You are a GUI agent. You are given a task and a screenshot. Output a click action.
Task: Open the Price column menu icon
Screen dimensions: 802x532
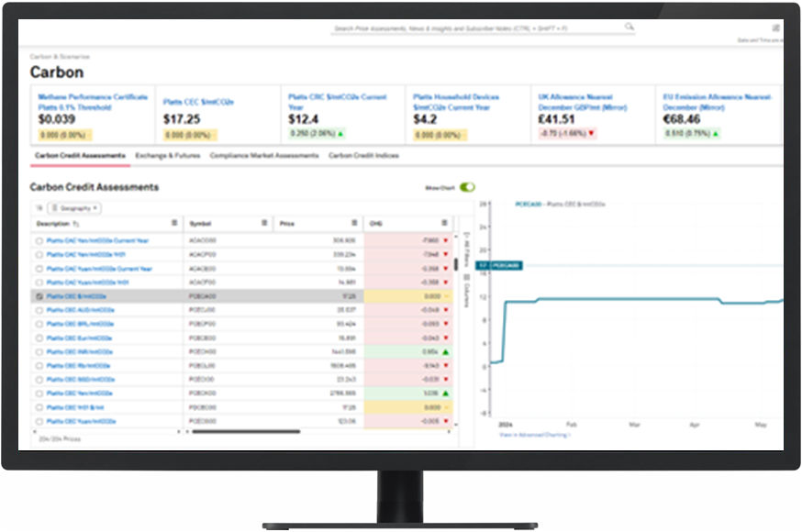[x=353, y=223]
